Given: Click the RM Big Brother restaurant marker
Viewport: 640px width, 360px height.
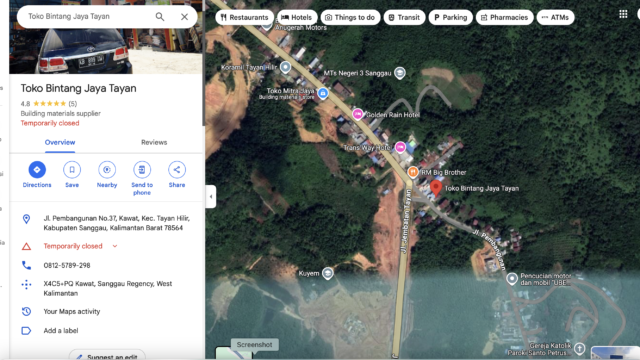Looking at the screenshot, I should coord(413,172).
